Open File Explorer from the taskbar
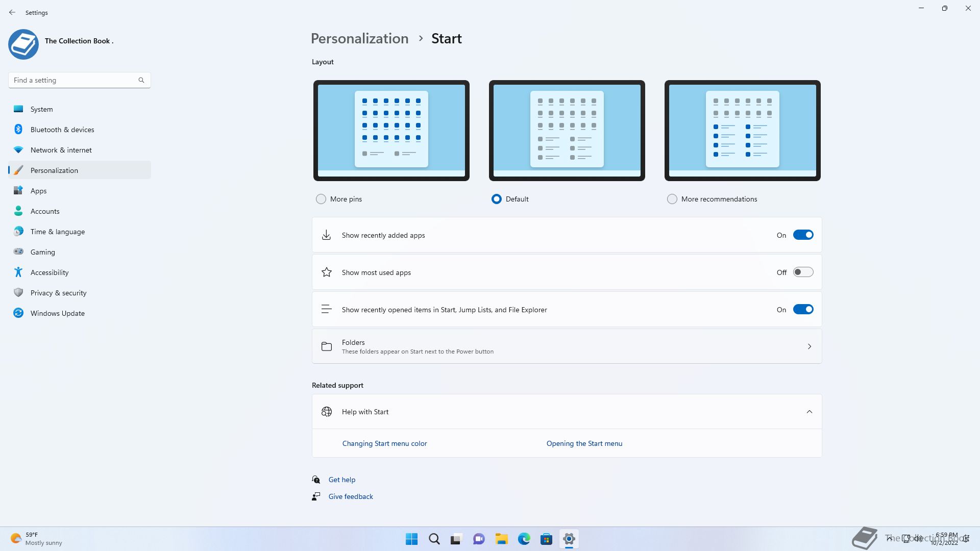This screenshot has height=551, width=980. pos(501,539)
